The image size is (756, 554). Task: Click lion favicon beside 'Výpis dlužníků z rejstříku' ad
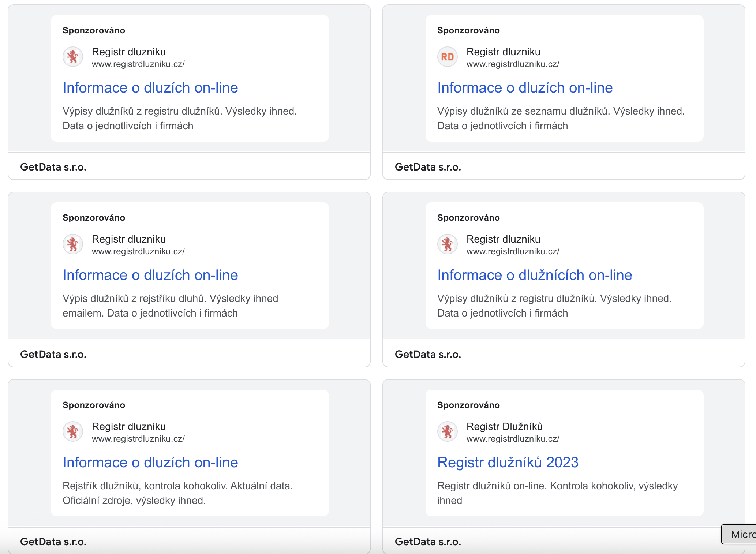[x=73, y=244]
